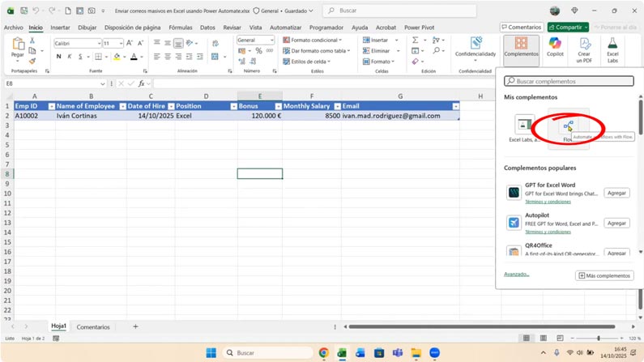Click the horizontal scrollbar of the sheet
The width and height of the screenshot is (644, 362).
pos(482,326)
